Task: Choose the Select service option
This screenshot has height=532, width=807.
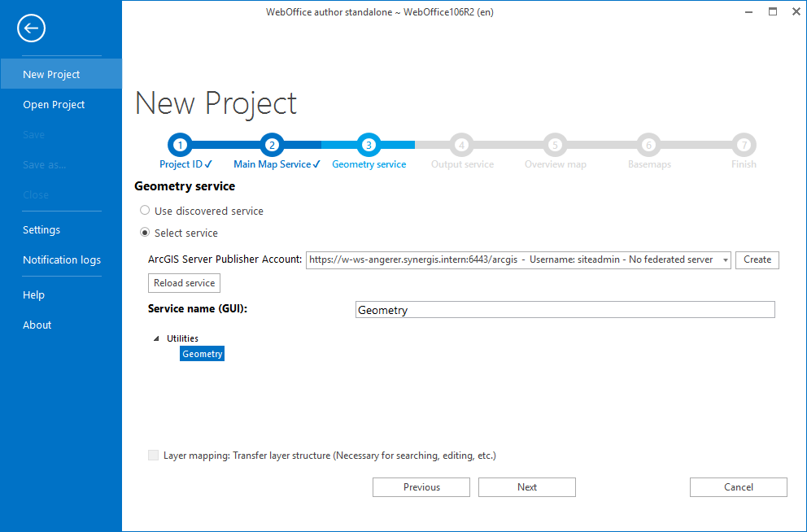Action: click(x=145, y=232)
